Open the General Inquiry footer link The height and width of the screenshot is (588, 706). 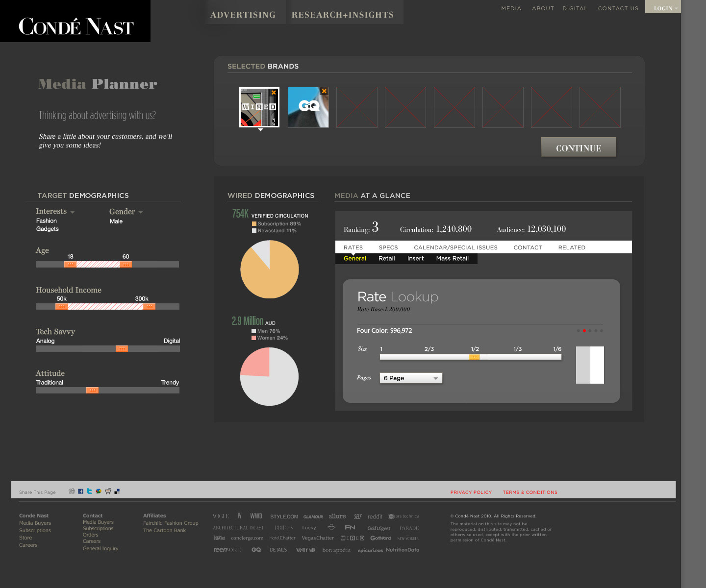click(101, 548)
